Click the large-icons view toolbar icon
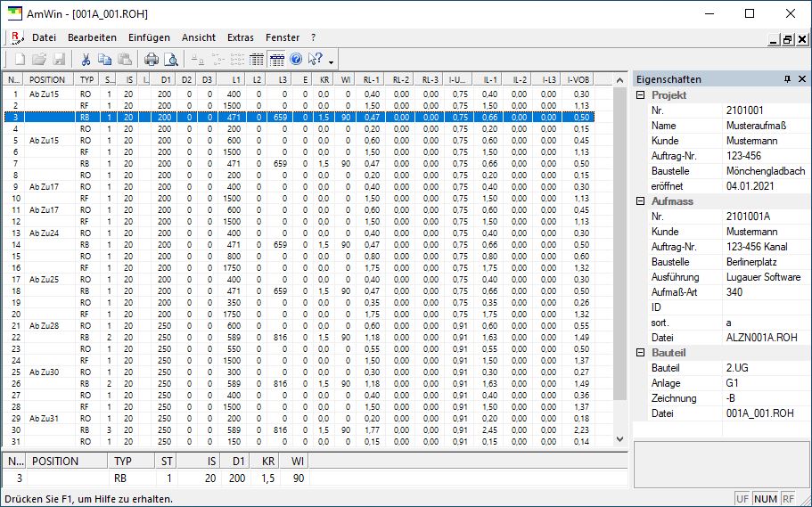The width and height of the screenshot is (812, 507). pos(197,59)
